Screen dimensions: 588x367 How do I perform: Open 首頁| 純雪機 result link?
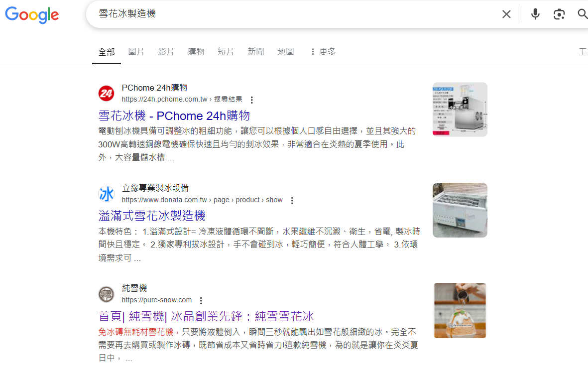206,316
